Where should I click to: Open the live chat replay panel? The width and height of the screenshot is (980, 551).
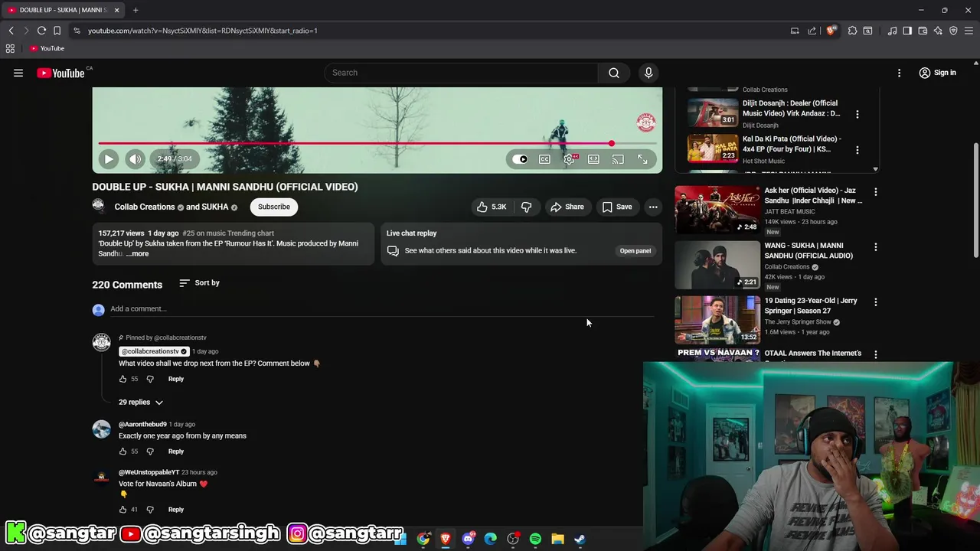[x=635, y=251]
